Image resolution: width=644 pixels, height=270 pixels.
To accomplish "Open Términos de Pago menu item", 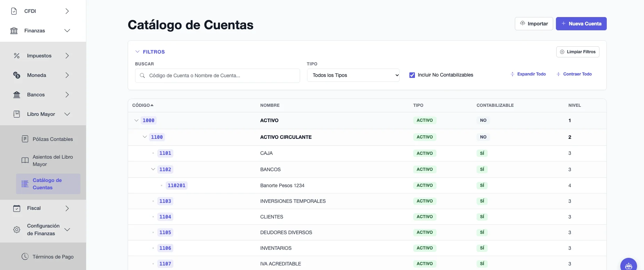I will pos(48,257).
